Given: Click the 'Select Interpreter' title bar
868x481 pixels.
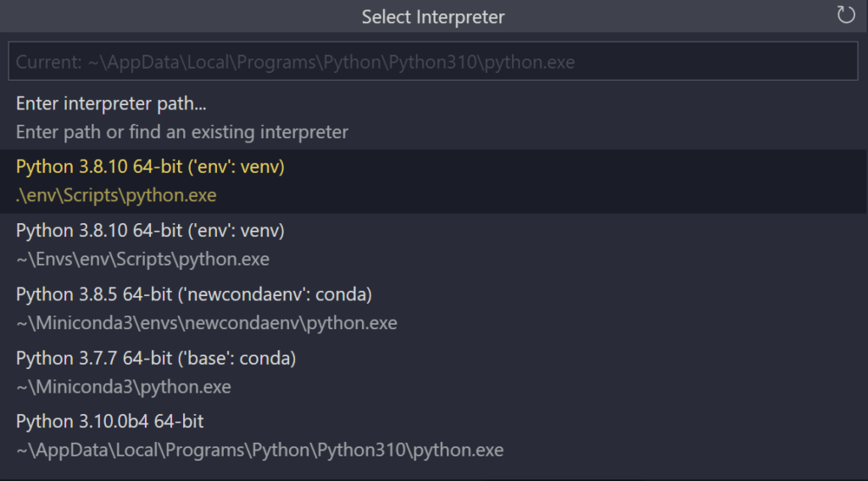Looking at the screenshot, I should pyautogui.click(x=432, y=16).
